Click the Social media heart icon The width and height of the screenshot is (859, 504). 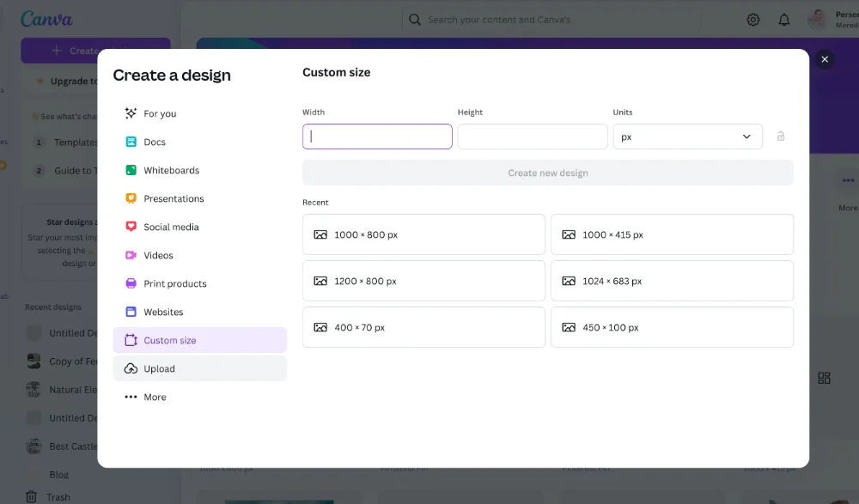click(131, 227)
